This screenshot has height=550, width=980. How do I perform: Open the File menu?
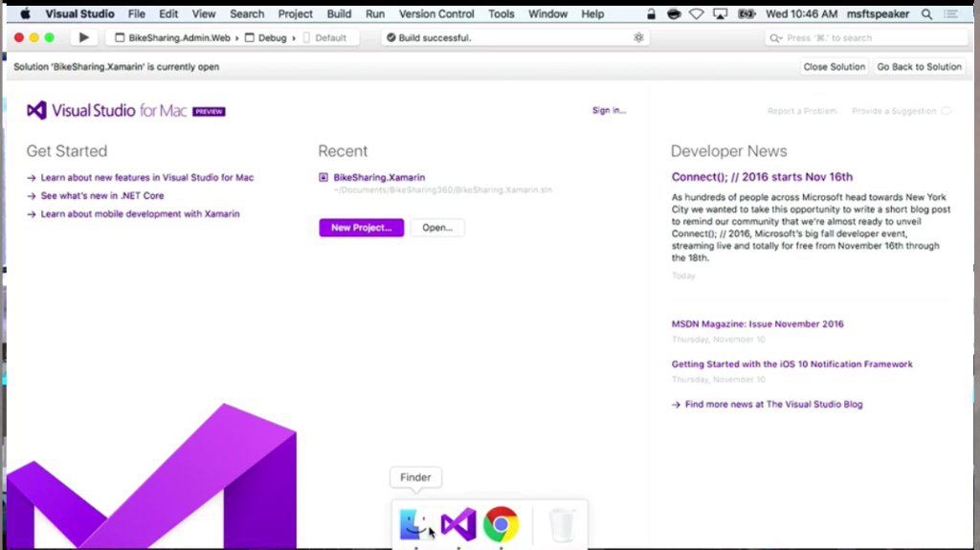click(136, 13)
